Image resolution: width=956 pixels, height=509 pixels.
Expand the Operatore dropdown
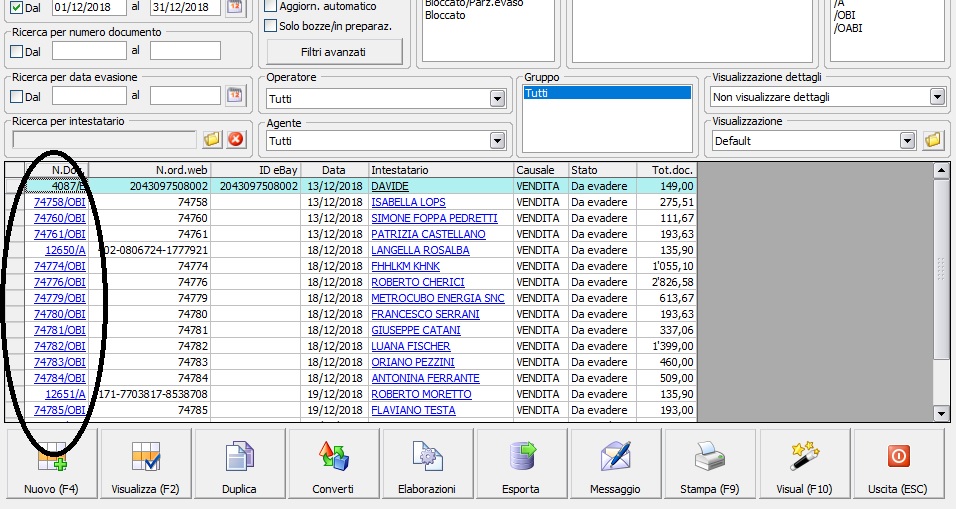pos(497,98)
